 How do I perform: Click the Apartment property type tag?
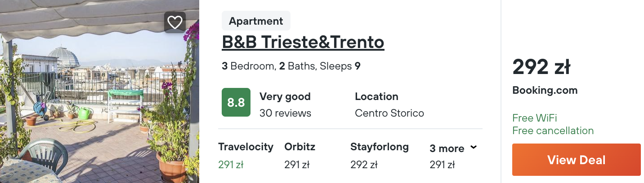256,21
